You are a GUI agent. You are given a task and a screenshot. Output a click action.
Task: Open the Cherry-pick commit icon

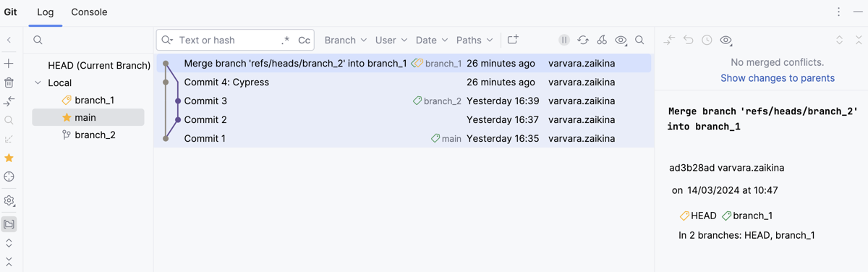pos(602,41)
